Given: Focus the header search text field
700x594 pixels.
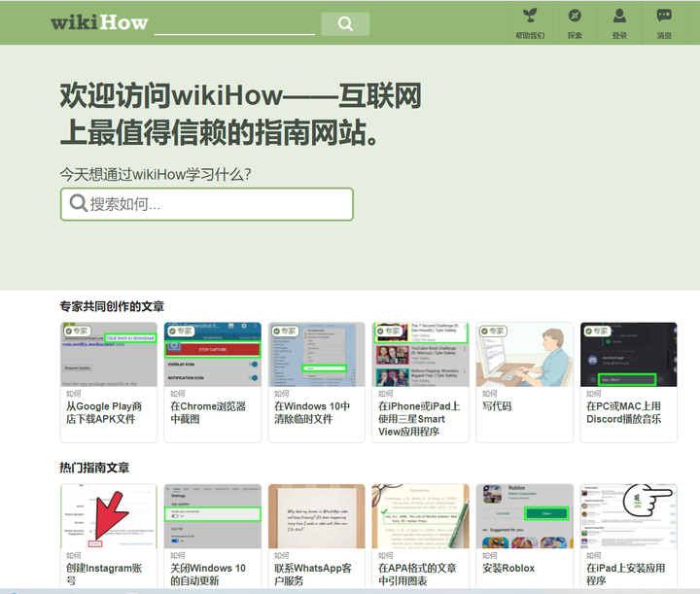Looking at the screenshot, I should tap(235, 25).
